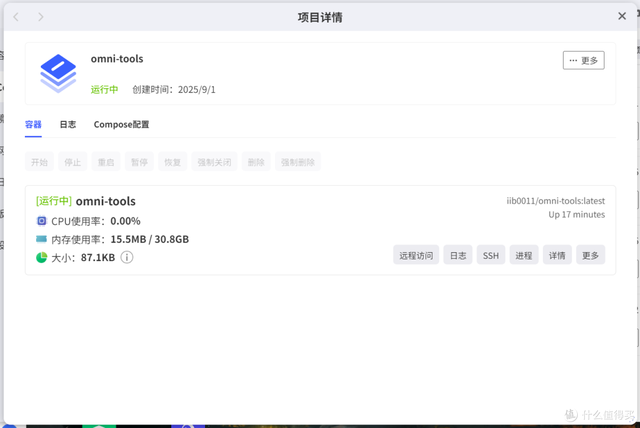
Task: Click the size value 87.1KB
Action: (98, 257)
